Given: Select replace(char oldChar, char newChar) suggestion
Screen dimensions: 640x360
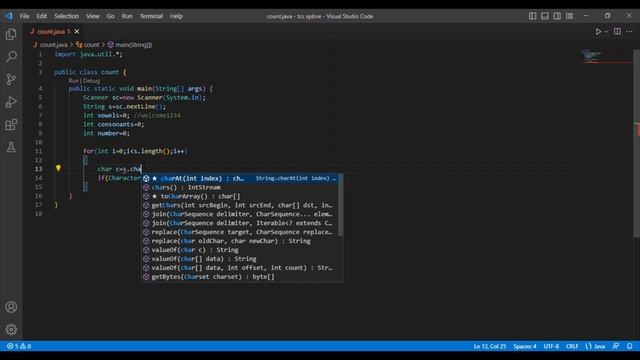Looking at the screenshot, I should [240, 241].
